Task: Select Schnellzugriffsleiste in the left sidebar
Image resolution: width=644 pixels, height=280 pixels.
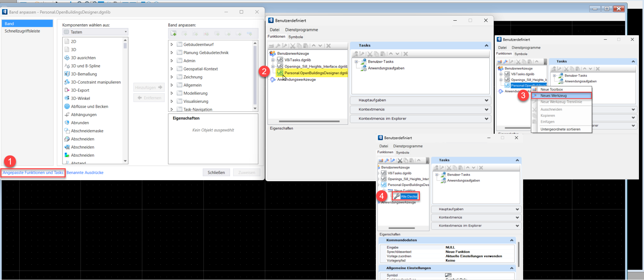Action: [x=22, y=31]
